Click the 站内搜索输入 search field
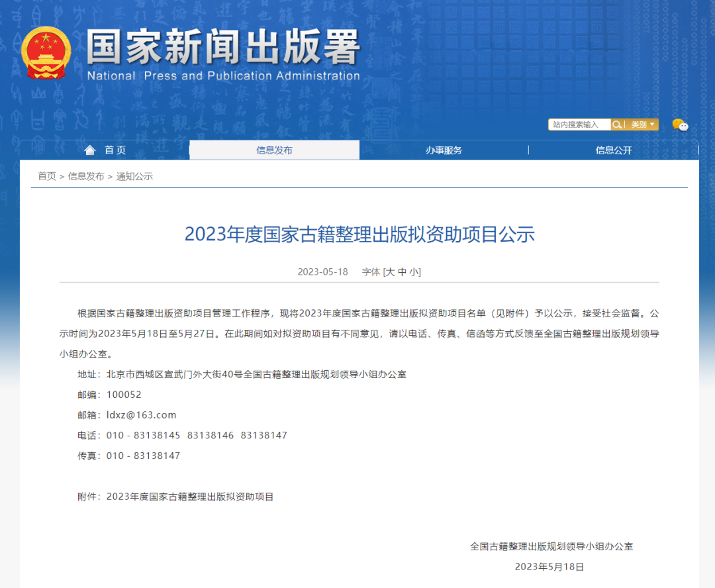This screenshot has width=715, height=588. pyautogui.click(x=579, y=124)
